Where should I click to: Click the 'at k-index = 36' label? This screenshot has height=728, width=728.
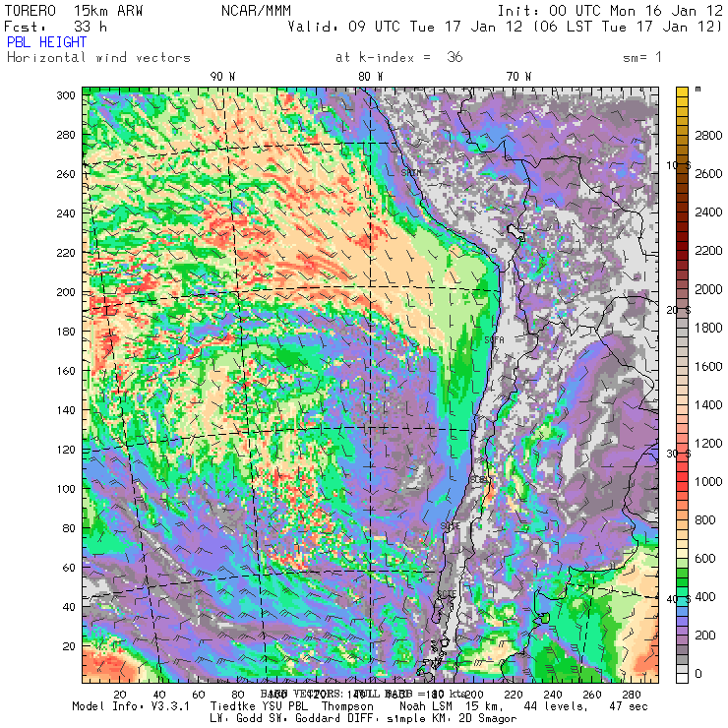coord(398,58)
